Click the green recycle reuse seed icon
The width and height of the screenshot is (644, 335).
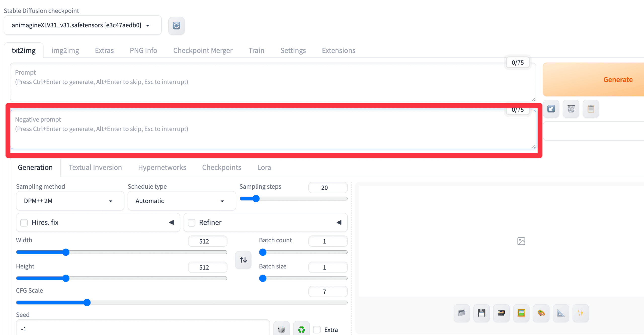coord(301,329)
